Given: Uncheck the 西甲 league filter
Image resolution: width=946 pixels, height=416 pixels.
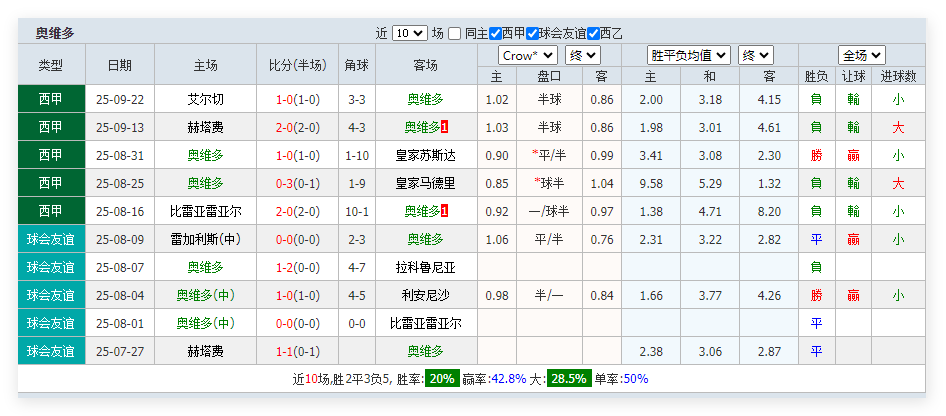Looking at the screenshot, I should tap(495, 33).
